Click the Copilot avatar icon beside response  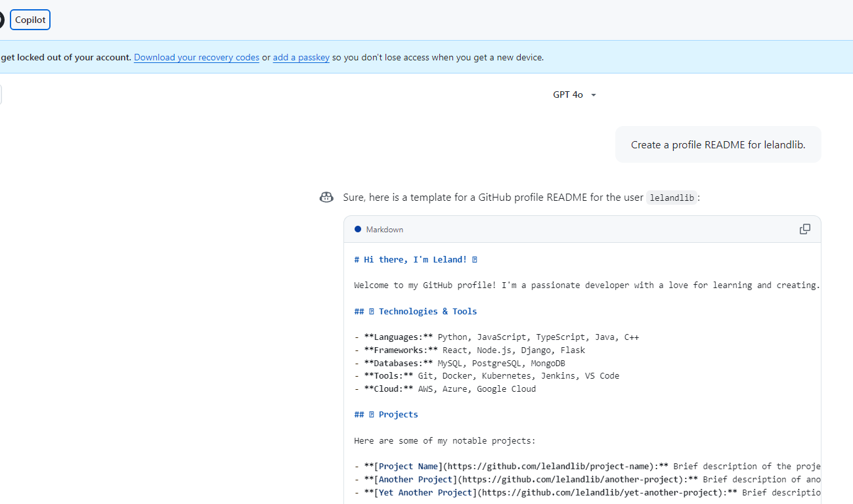pyautogui.click(x=326, y=198)
